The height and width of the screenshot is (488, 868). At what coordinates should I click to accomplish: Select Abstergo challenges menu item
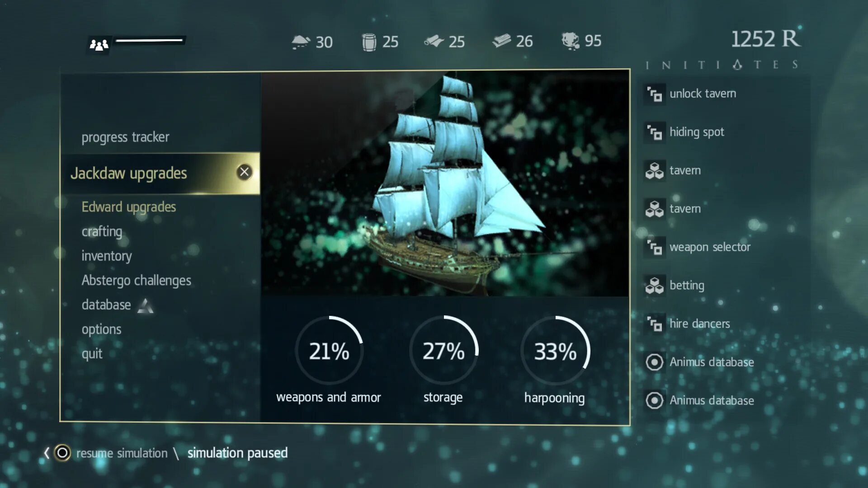click(x=136, y=280)
